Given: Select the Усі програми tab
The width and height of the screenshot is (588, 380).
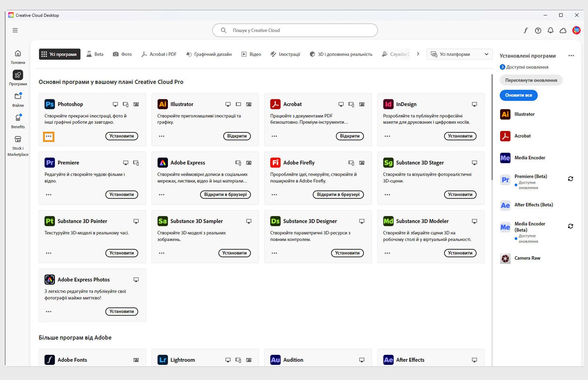Looking at the screenshot, I should pyautogui.click(x=60, y=54).
